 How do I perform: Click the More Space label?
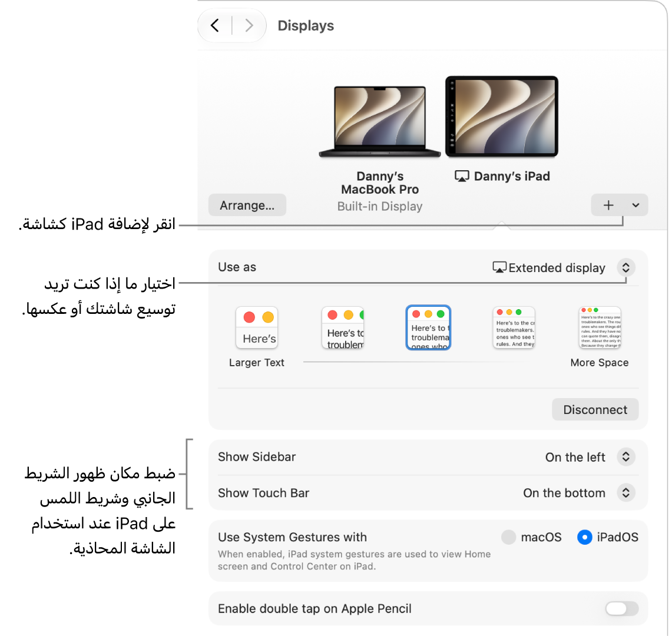tap(599, 363)
